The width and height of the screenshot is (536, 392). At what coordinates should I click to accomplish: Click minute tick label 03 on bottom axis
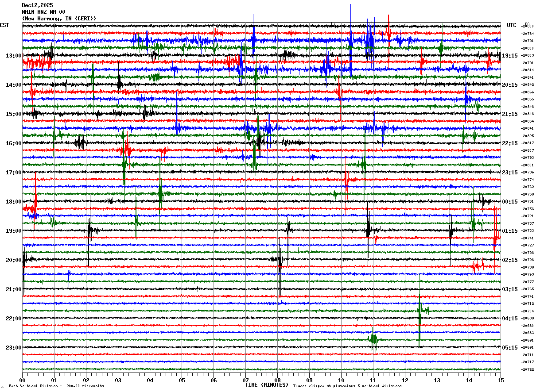(x=118, y=380)
